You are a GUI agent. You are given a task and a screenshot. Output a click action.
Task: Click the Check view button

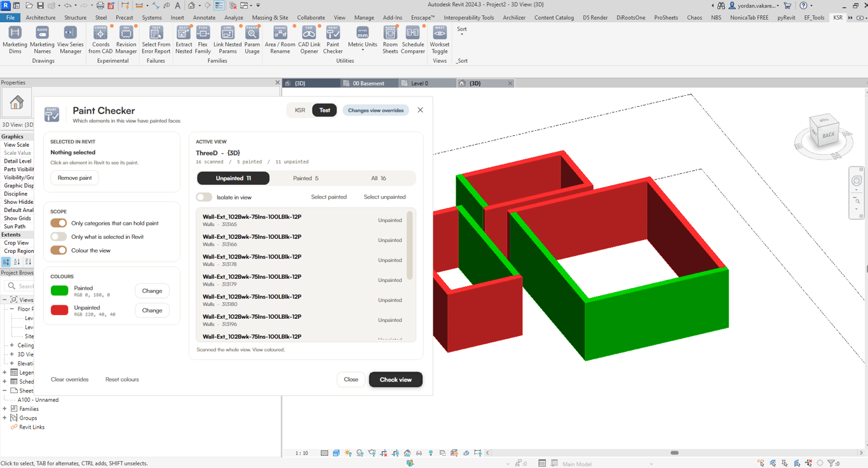396,380
